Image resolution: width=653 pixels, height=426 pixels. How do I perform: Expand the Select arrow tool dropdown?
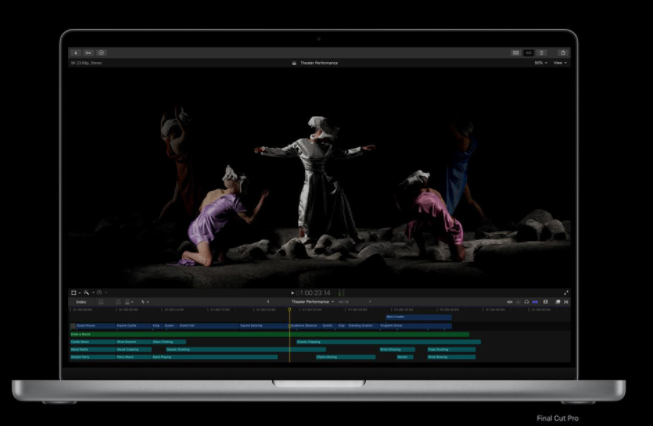click(146, 301)
